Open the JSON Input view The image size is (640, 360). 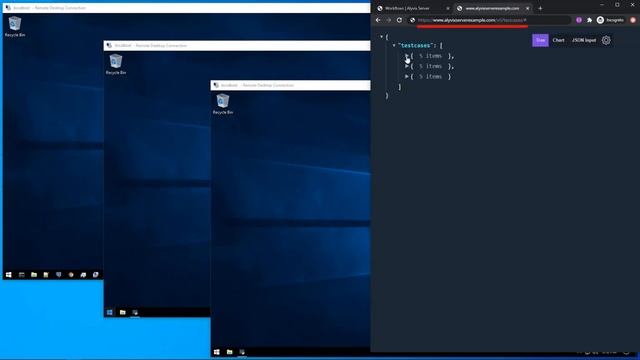click(584, 40)
